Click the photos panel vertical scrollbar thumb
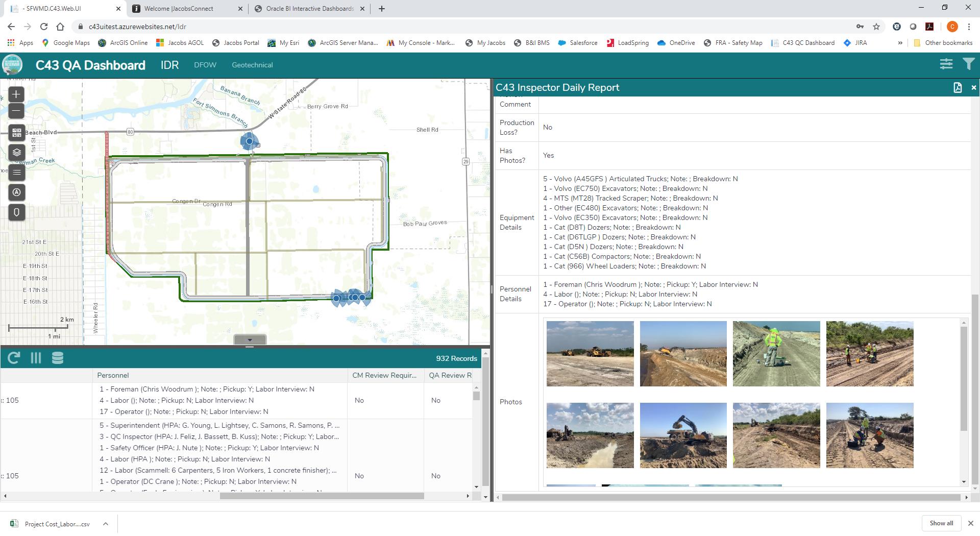Image resolution: width=980 pixels, height=536 pixels. pos(964,379)
